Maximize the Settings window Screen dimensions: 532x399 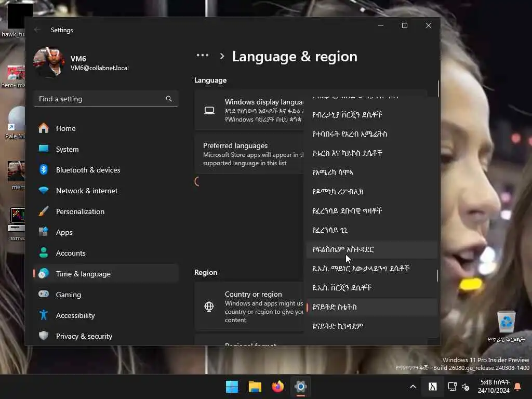404,25
